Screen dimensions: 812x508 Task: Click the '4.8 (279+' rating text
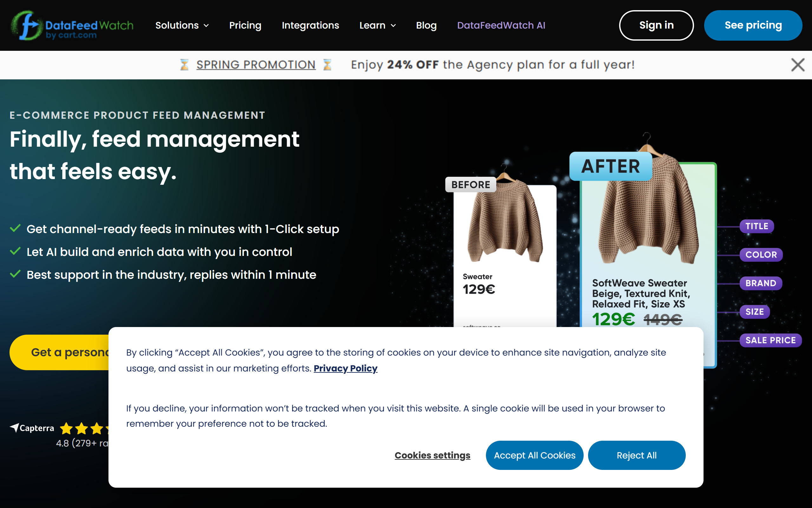82,443
